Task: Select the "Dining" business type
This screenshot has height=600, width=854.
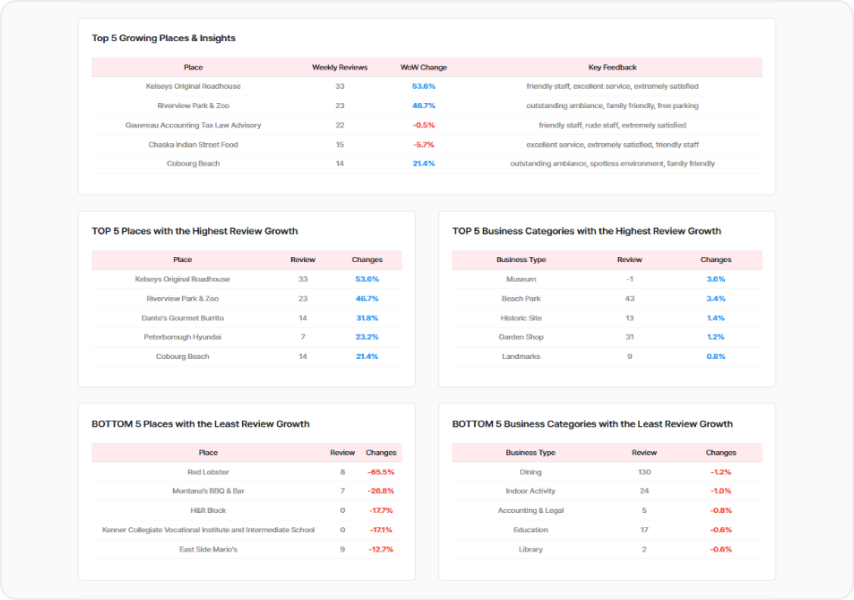Action: click(530, 472)
